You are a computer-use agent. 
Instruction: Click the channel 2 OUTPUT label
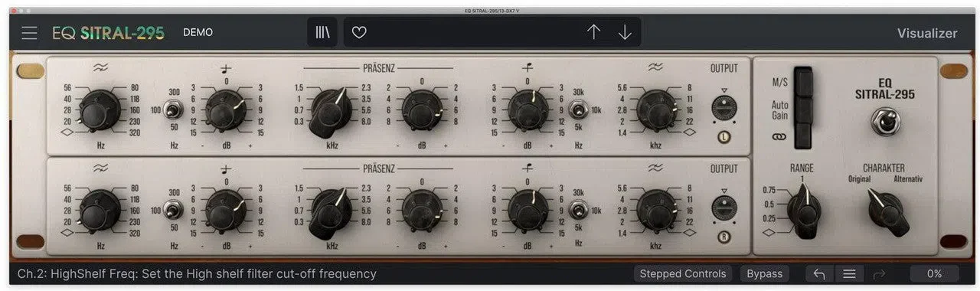[x=724, y=168]
